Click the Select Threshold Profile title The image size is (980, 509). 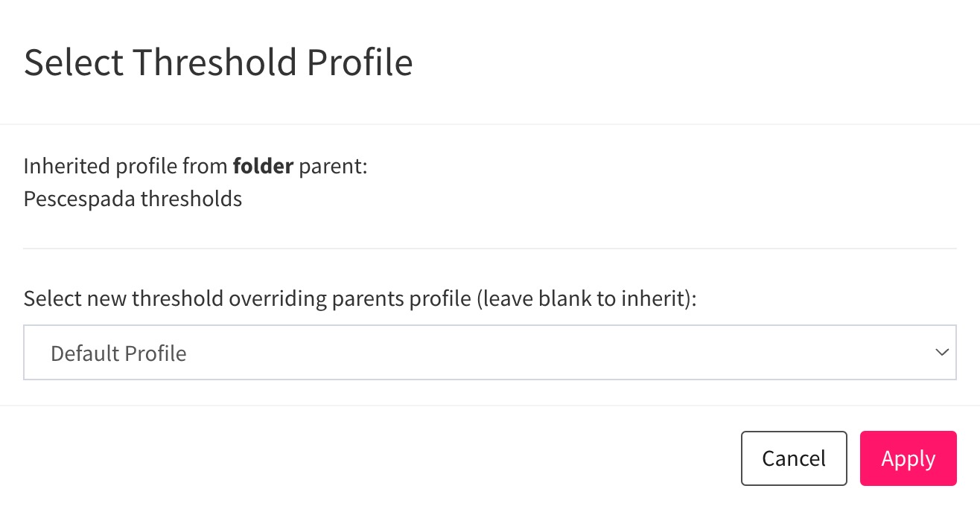click(x=219, y=63)
